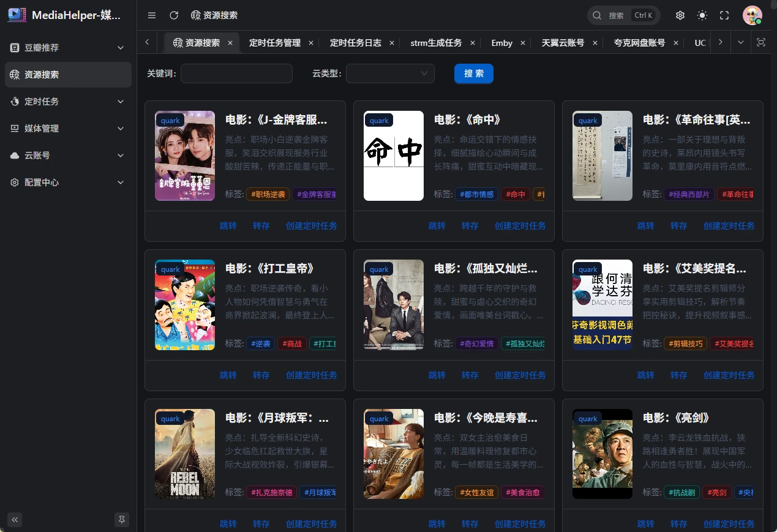The width and height of the screenshot is (777, 532).
Task: Click the hamburger menu collapse icon
Action: (x=152, y=15)
